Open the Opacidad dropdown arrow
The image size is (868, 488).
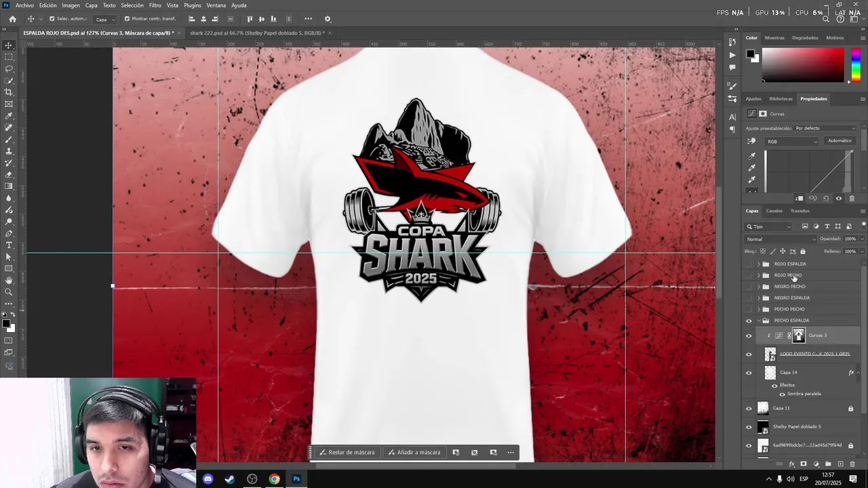coord(862,239)
